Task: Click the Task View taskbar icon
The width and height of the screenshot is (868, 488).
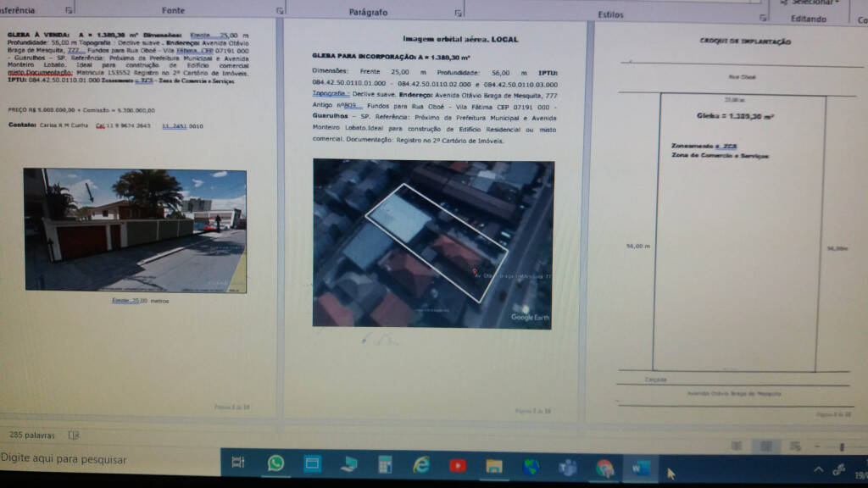Action: (x=238, y=463)
